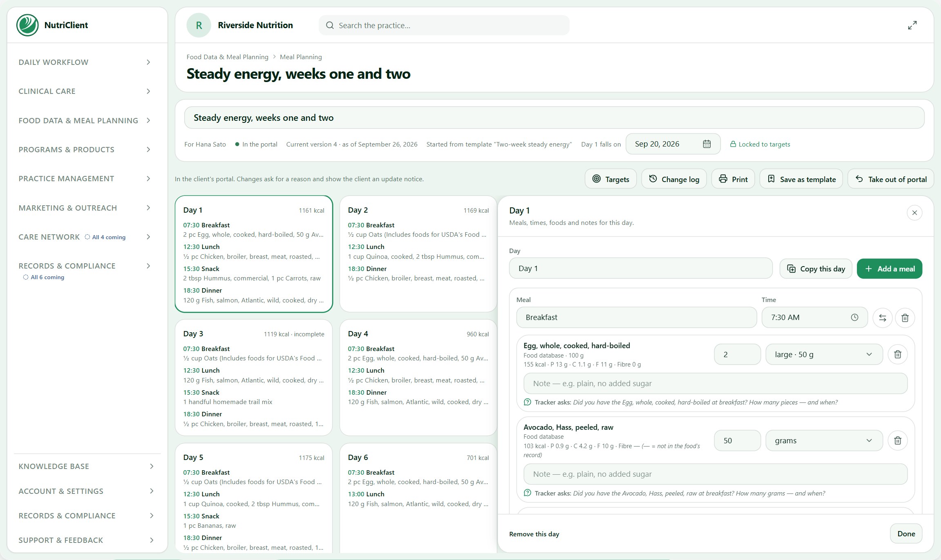Copy this day
Image resolution: width=941 pixels, height=560 pixels.
click(x=816, y=269)
